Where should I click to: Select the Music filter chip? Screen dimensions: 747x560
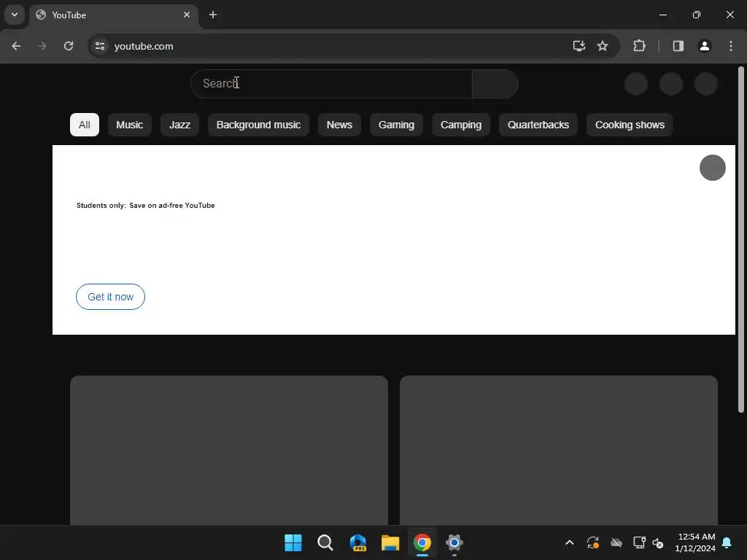pyautogui.click(x=130, y=125)
